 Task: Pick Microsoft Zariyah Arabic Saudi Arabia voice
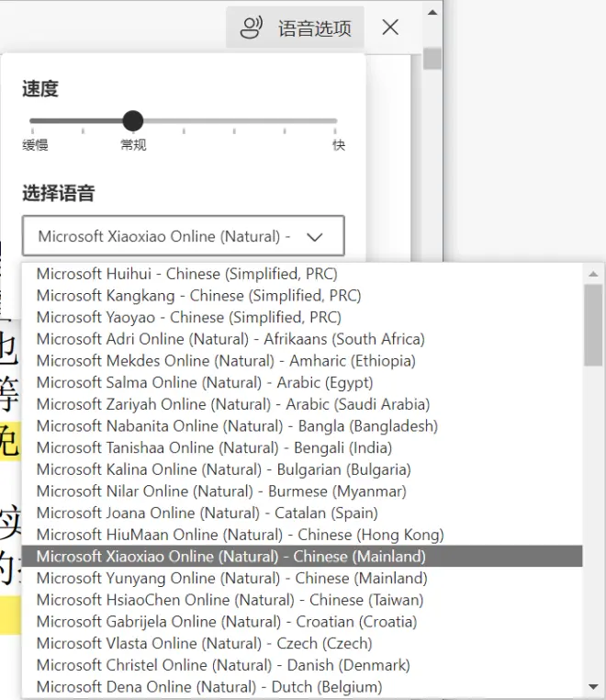[x=302, y=404]
